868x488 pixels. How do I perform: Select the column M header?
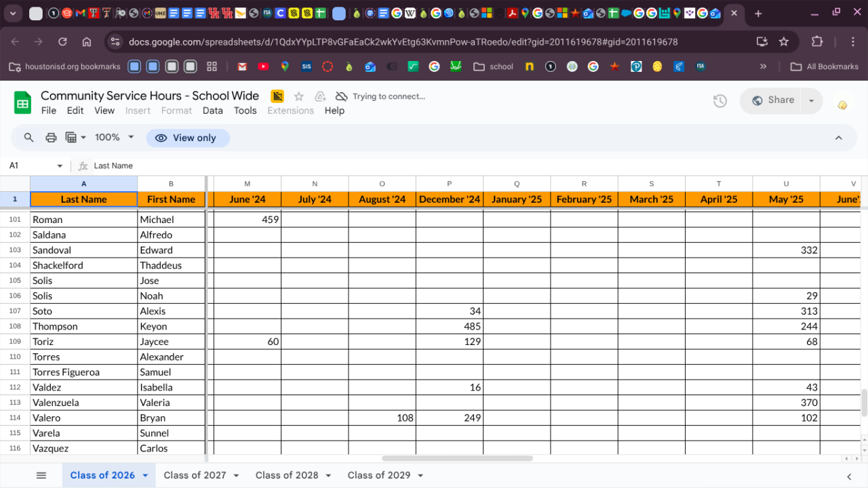pyautogui.click(x=247, y=184)
